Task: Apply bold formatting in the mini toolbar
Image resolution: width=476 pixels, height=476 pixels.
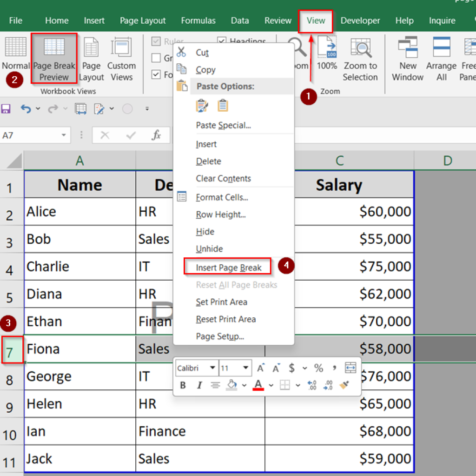Action: tap(183, 385)
